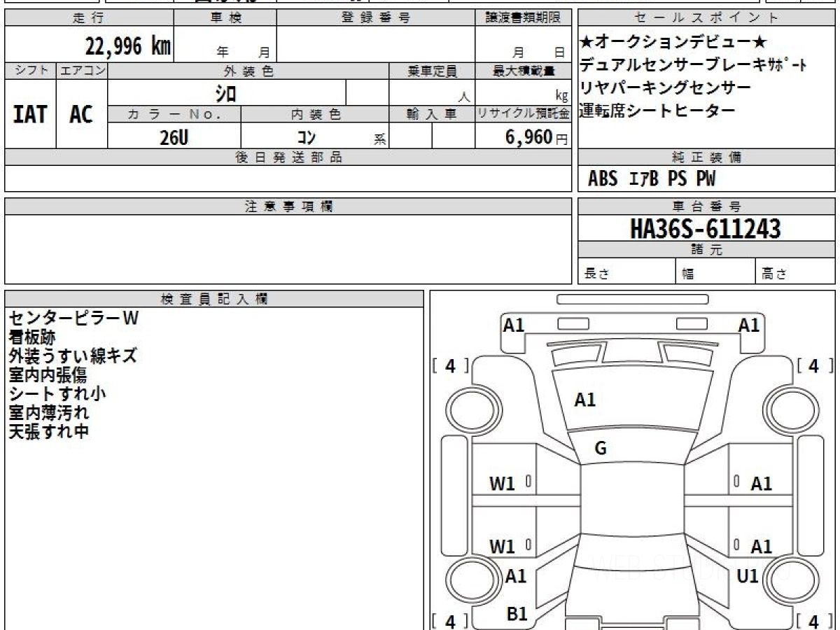Select the リヤパーキングセンサー line
Screen dimensions: 840x630
tap(665, 88)
